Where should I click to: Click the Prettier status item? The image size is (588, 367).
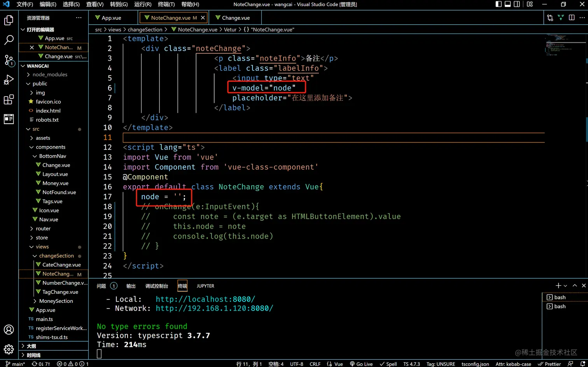click(x=549, y=364)
